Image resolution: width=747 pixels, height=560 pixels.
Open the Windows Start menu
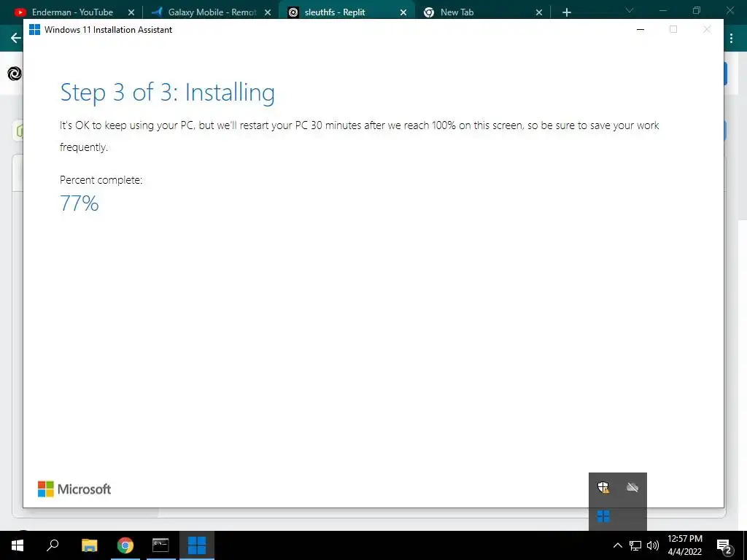coord(18,545)
